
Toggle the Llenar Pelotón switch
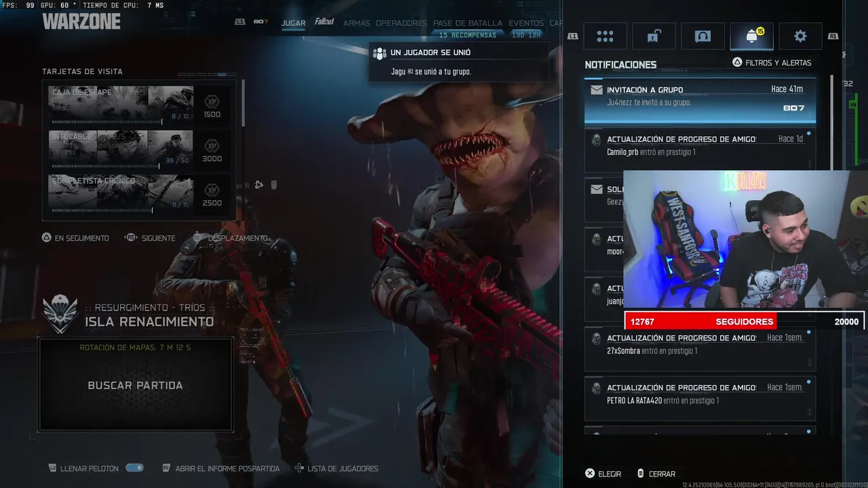click(x=134, y=468)
